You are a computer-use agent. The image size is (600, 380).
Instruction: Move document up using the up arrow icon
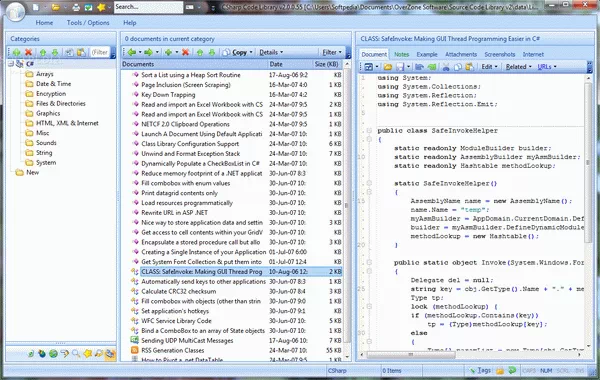200,52
